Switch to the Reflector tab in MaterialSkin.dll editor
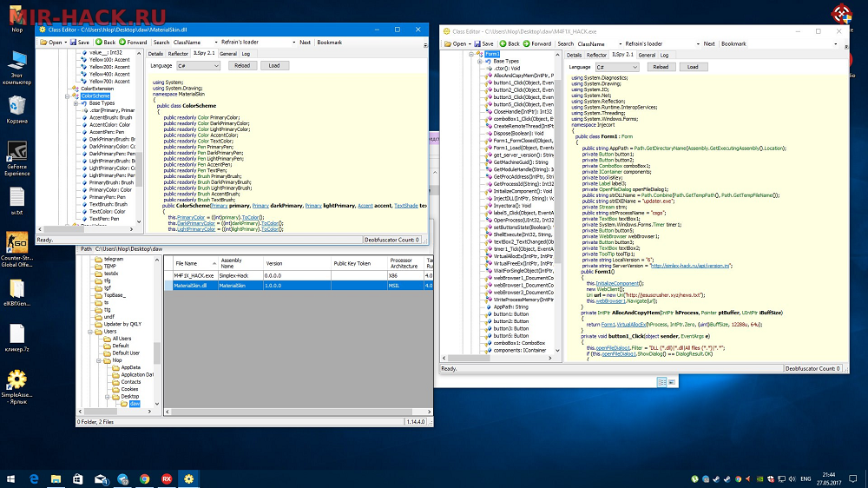The width and height of the screenshot is (868, 488). 178,54
